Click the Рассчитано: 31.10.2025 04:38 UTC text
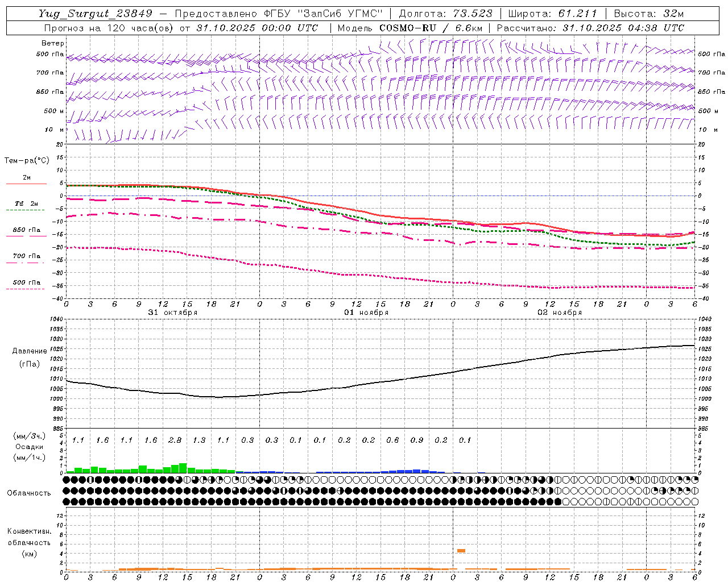 coord(590,28)
